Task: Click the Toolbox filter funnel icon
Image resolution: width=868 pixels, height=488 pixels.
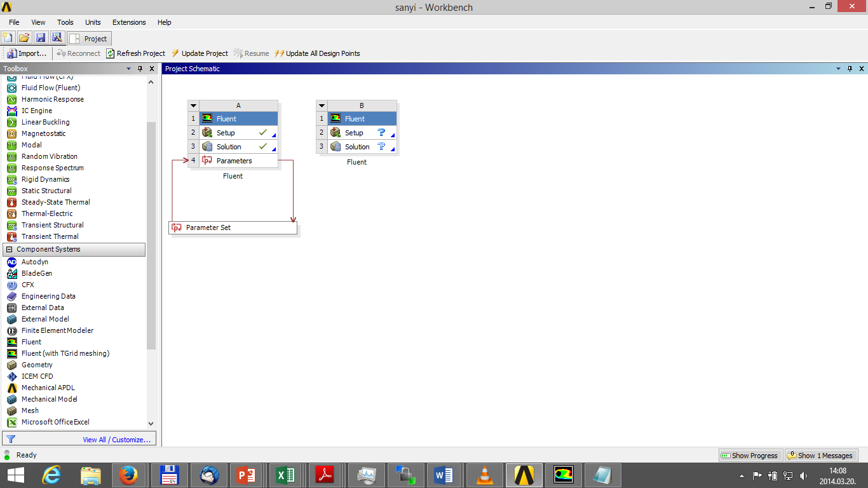Action: 11,439
